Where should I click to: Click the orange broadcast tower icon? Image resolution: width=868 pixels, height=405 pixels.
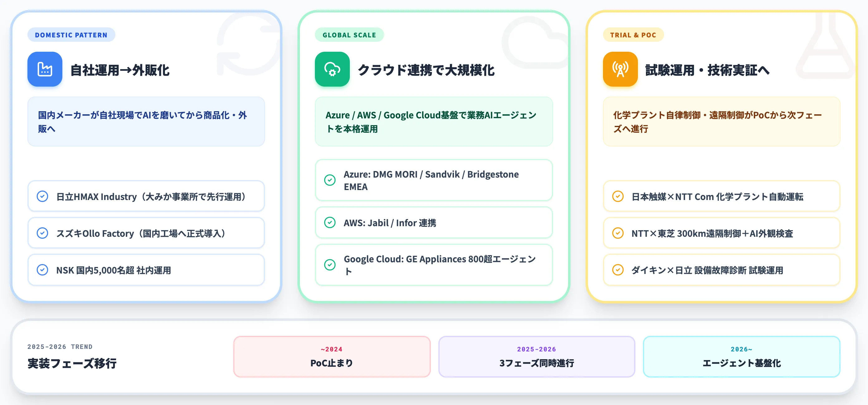[620, 69]
